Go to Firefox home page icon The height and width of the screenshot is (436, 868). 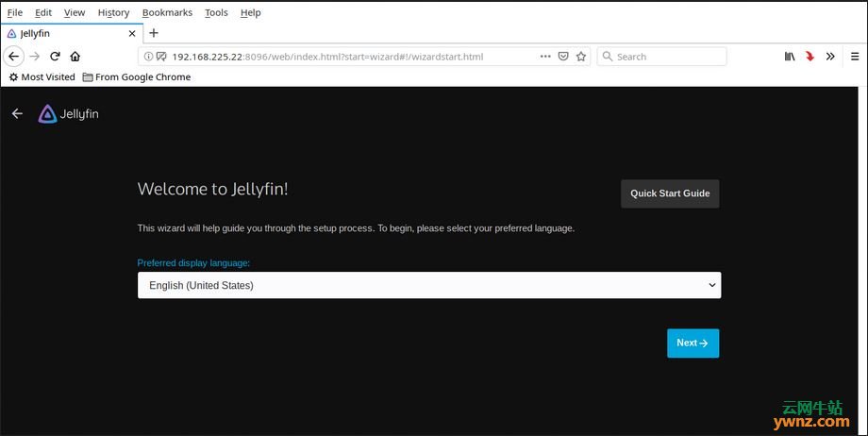tap(75, 57)
